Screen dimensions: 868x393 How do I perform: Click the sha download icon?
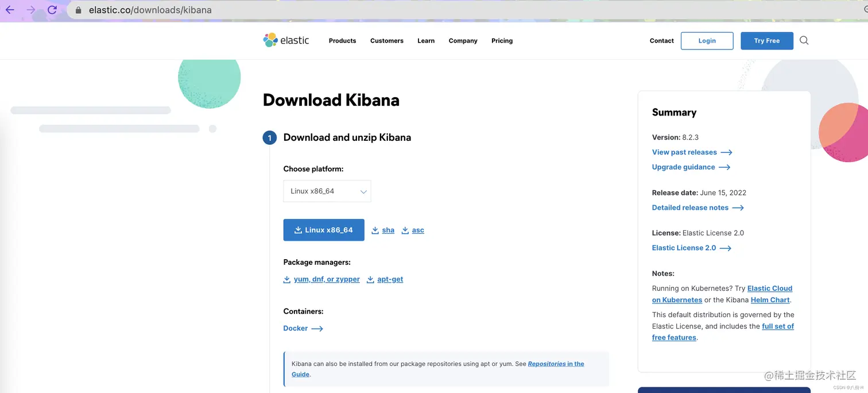[x=375, y=230]
